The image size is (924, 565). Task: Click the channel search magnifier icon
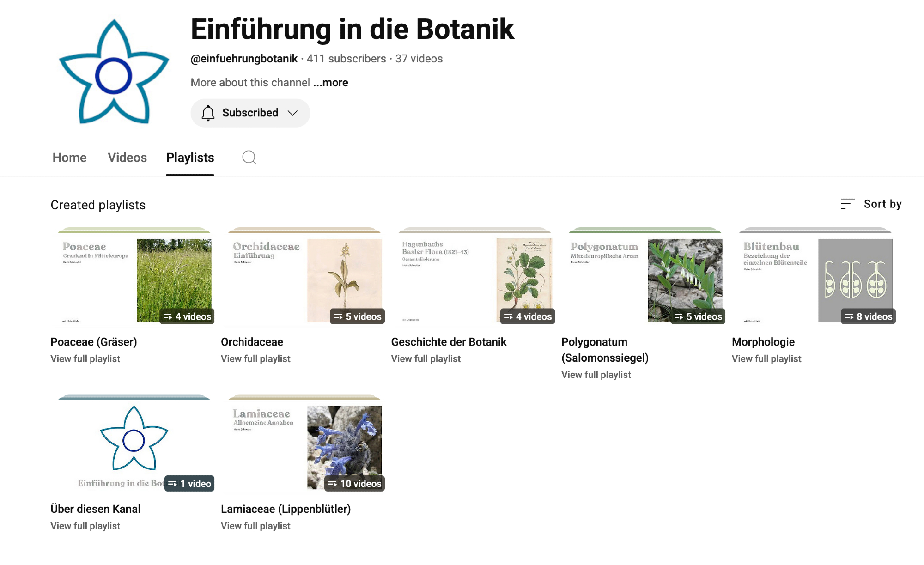click(249, 158)
